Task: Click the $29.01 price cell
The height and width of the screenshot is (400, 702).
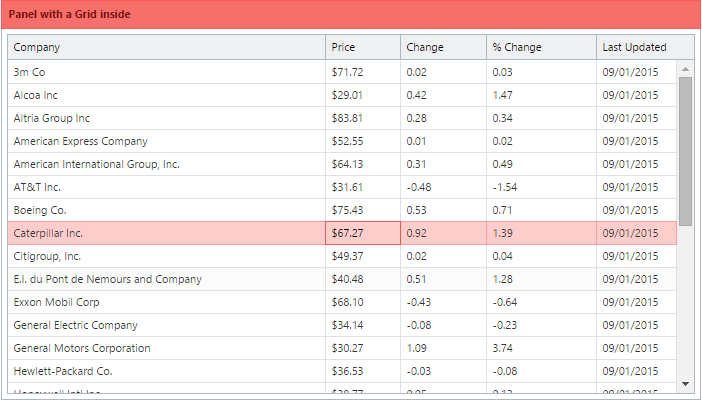Action: point(363,95)
